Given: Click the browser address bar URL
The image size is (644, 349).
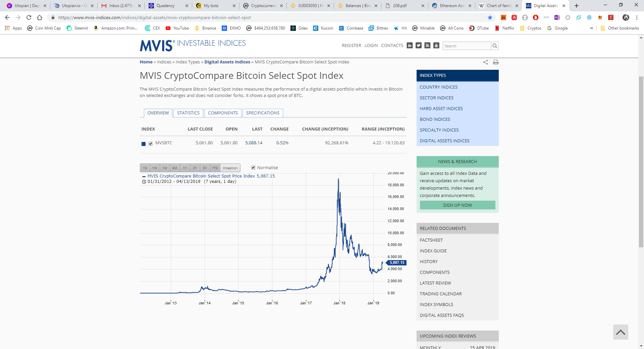Looking at the screenshot, I should [155, 17].
